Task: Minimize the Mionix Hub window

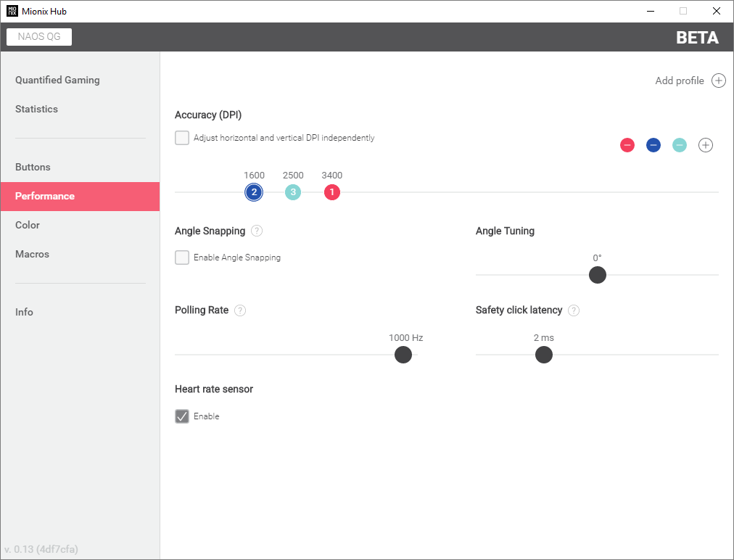Action: (650, 11)
